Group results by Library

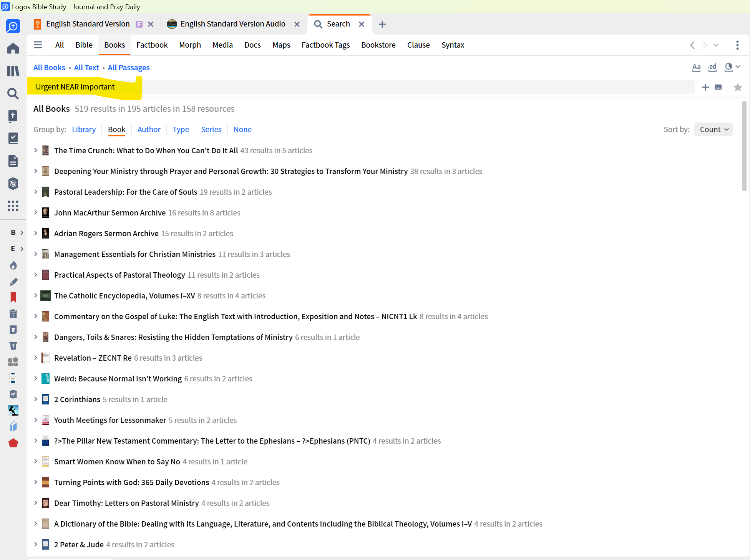pyautogui.click(x=84, y=129)
